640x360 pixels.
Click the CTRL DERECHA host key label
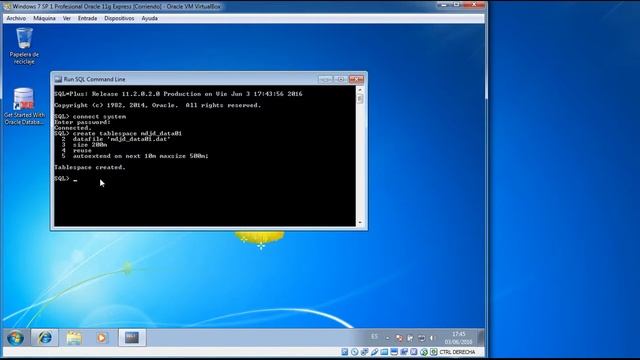click(458, 352)
